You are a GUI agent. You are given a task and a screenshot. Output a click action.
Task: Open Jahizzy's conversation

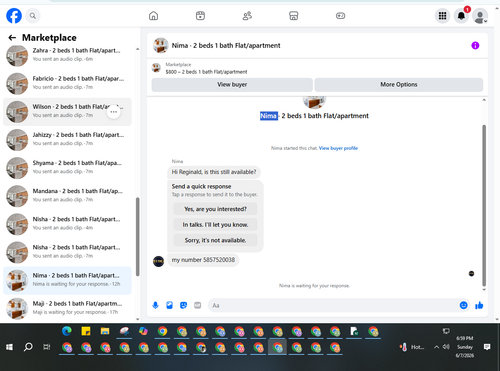pos(67,140)
